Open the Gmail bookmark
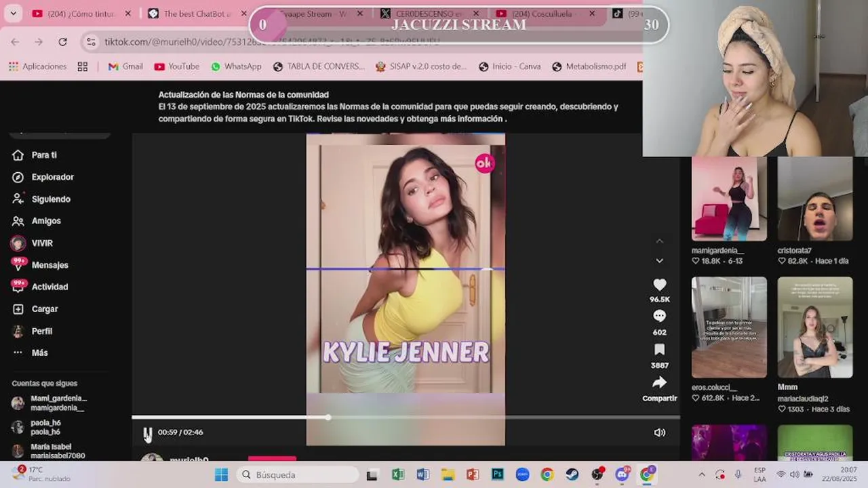Screen dimensions: 868x488 [x=125, y=66]
